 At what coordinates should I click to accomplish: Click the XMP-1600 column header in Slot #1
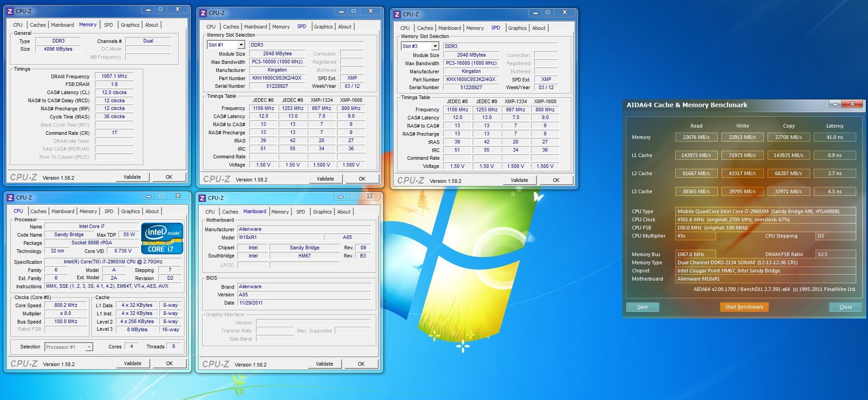tap(351, 100)
